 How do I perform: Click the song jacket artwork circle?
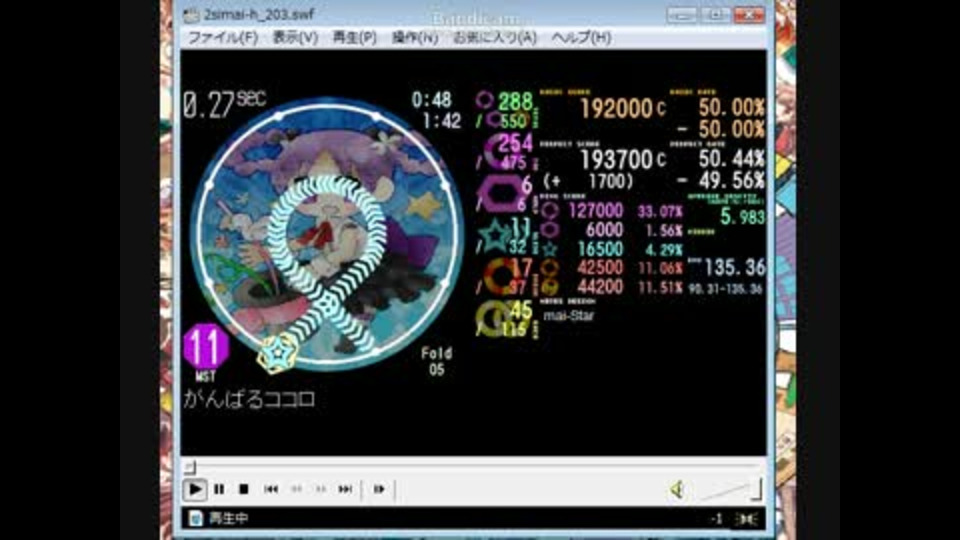(x=326, y=233)
